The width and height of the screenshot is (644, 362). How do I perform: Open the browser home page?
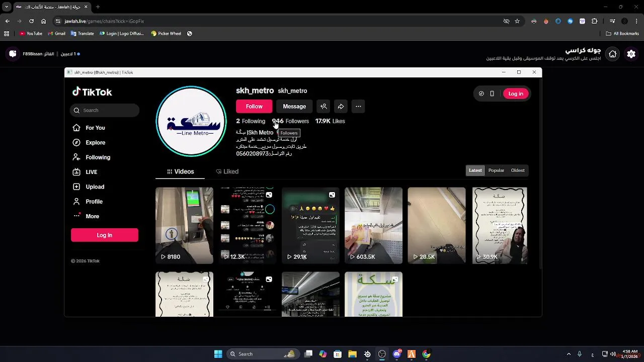[x=43, y=21]
